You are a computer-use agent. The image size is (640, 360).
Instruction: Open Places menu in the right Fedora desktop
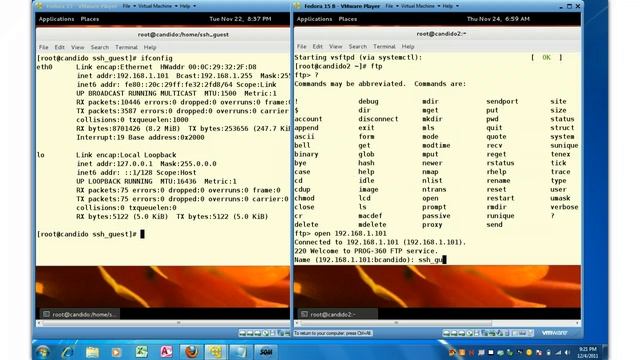[348, 19]
